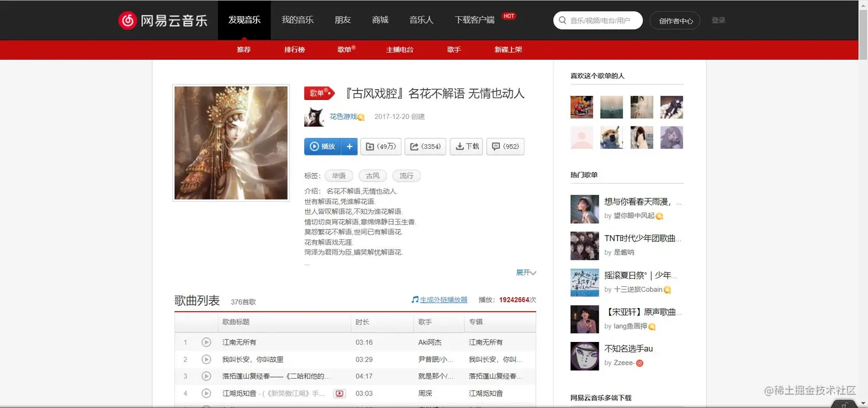Open cover of 摇滚夏日祭 playlist

pyautogui.click(x=584, y=283)
